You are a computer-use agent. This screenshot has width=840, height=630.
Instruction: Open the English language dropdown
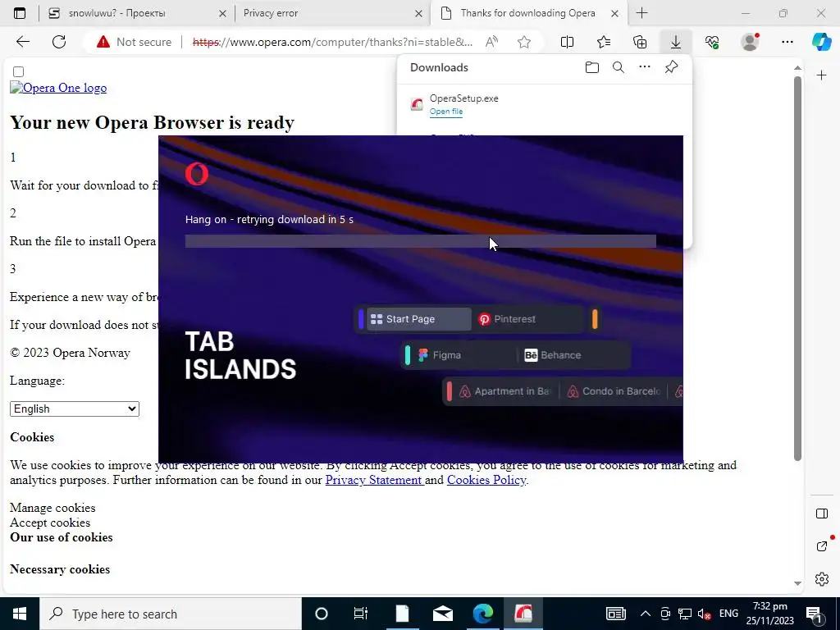click(x=75, y=409)
